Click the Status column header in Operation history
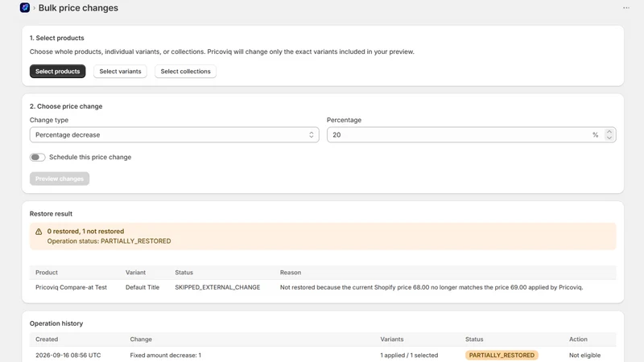 pos(474,339)
